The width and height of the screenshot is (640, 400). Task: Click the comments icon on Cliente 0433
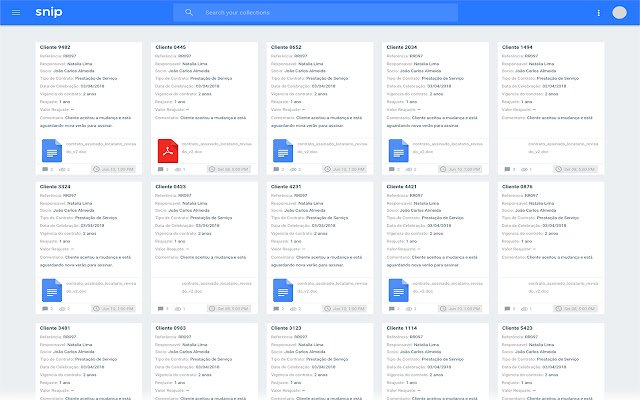pos(160,309)
